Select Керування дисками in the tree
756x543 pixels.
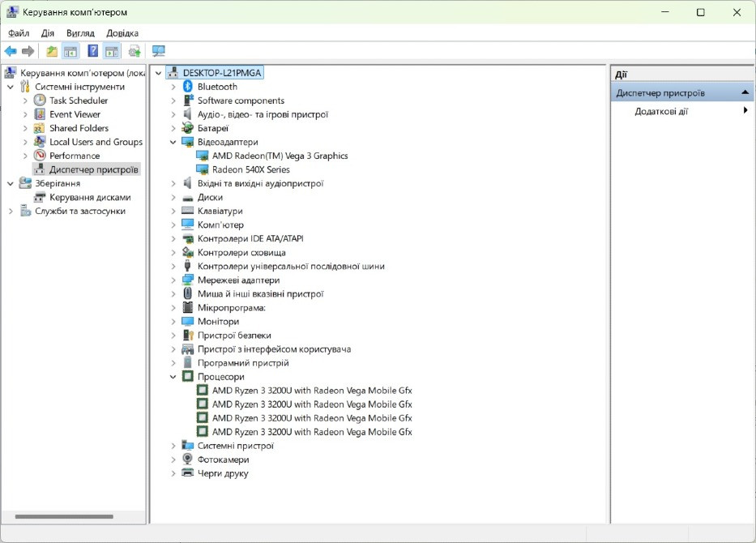click(x=89, y=197)
